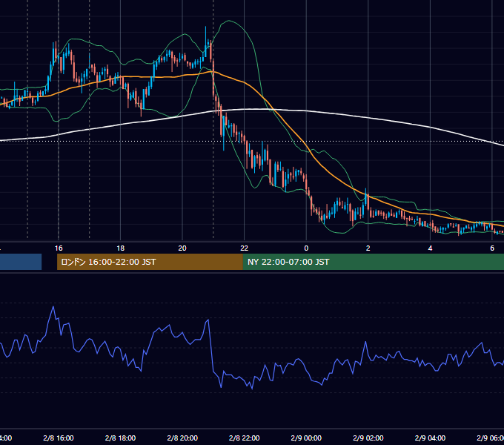504x445 pixels.
Task: Click the "22" hour label on chart axis
Action: 245,248
